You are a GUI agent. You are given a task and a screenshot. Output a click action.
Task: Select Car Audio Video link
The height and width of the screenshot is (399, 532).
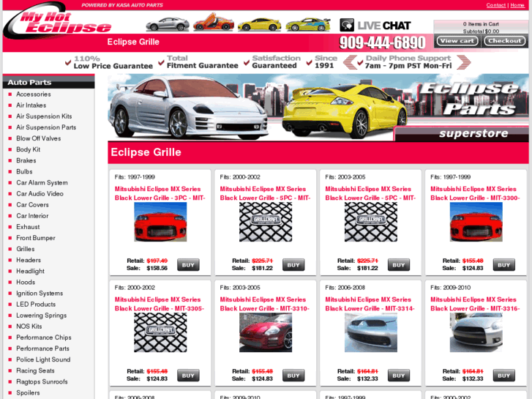pyautogui.click(x=40, y=194)
